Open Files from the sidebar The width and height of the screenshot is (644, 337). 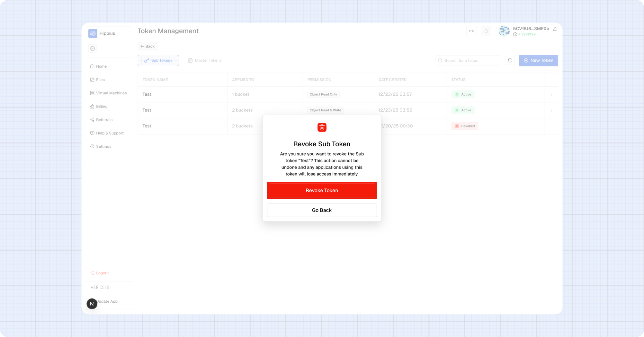click(x=100, y=80)
